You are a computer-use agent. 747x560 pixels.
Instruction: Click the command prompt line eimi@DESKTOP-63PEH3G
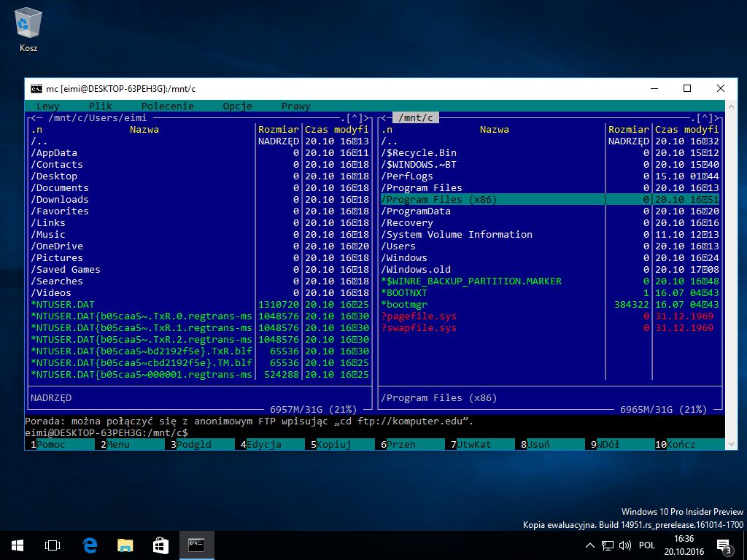(x=107, y=433)
